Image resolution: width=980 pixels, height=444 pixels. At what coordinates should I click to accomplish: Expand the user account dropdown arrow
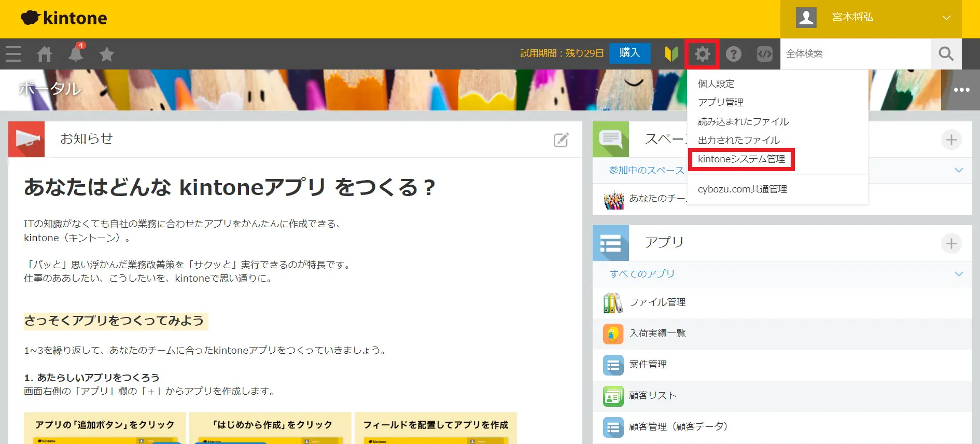click(946, 18)
